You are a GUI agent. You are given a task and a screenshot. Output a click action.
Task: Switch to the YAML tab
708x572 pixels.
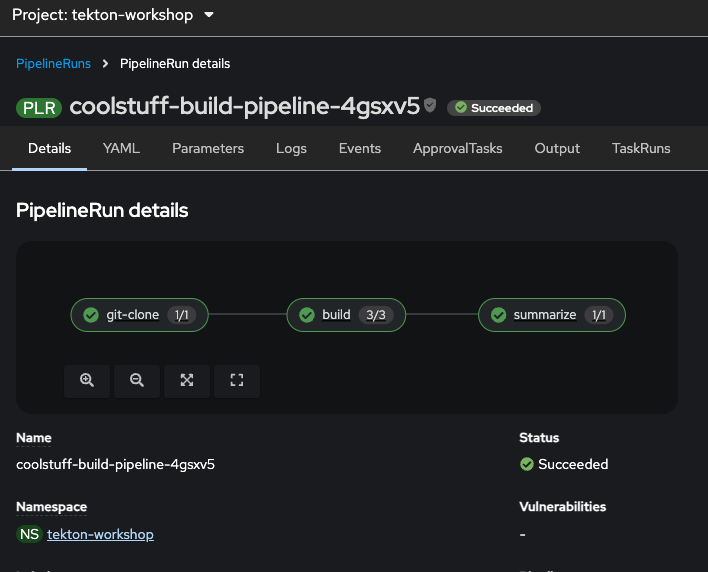tap(121, 148)
